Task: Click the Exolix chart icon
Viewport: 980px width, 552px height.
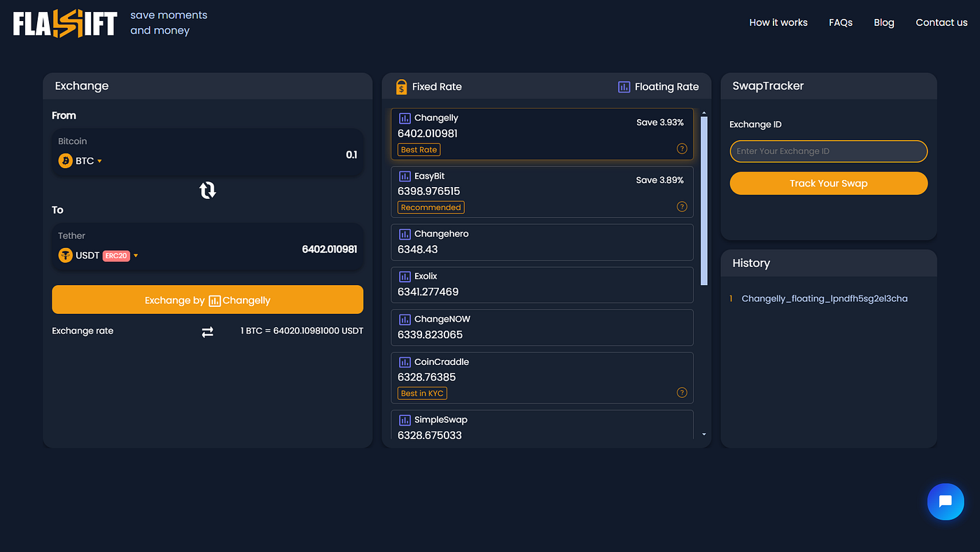Action: (x=405, y=277)
